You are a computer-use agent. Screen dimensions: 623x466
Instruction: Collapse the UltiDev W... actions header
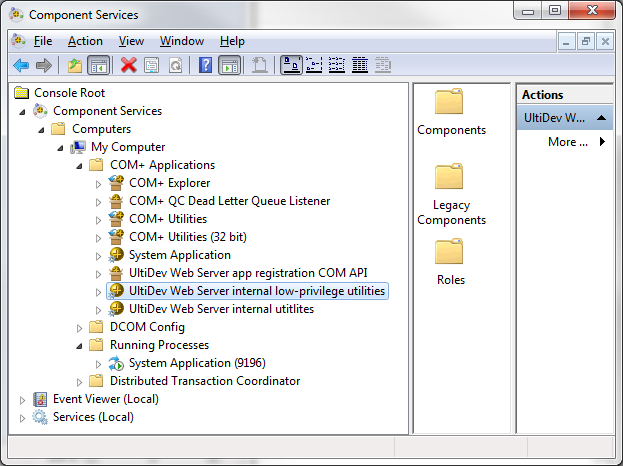[x=601, y=118]
